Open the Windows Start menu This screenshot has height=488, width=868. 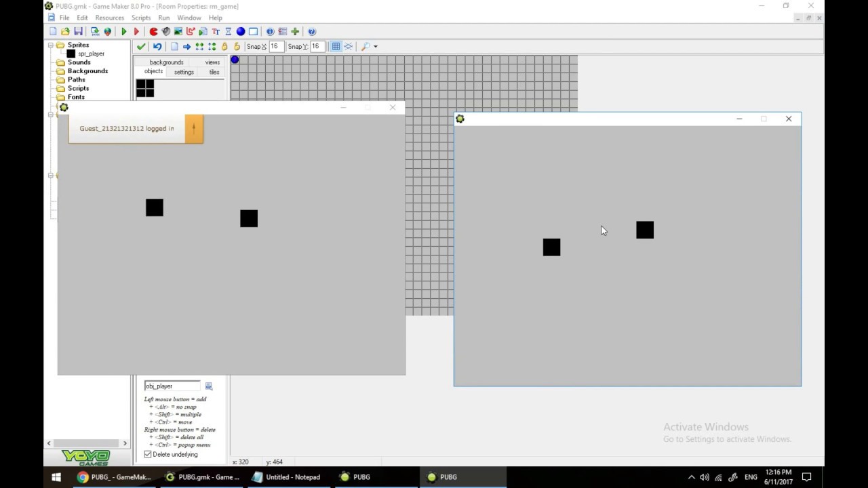tap(56, 477)
